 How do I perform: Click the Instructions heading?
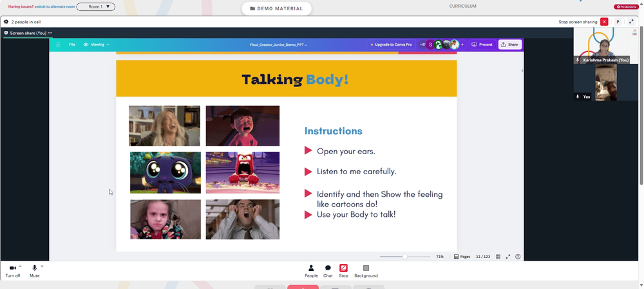[333, 132]
